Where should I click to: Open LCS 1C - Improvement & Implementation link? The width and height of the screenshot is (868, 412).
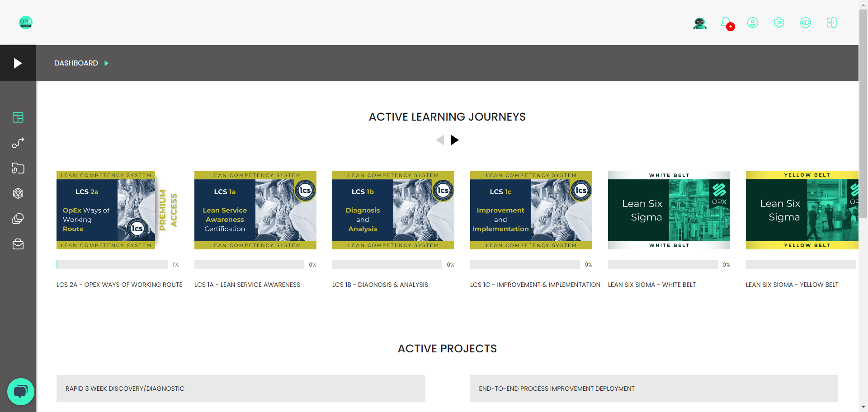[x=535, y=285]
